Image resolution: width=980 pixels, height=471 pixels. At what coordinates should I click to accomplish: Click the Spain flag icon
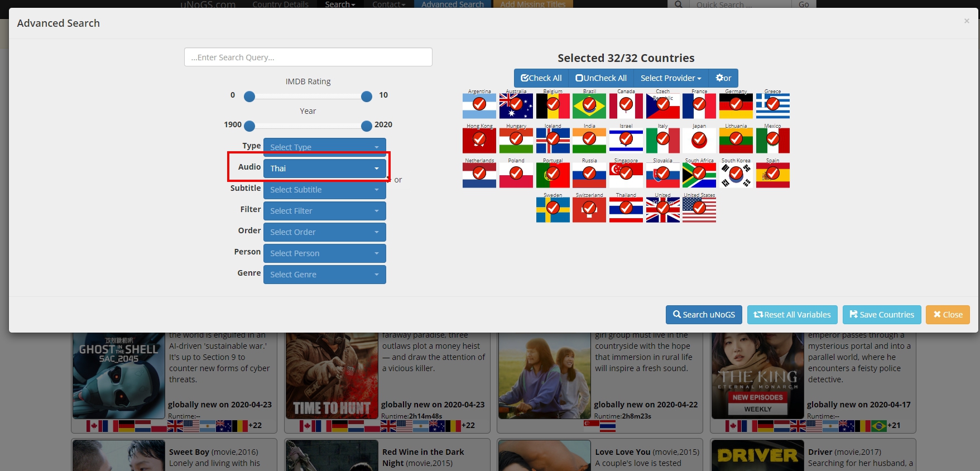(773, 175)
